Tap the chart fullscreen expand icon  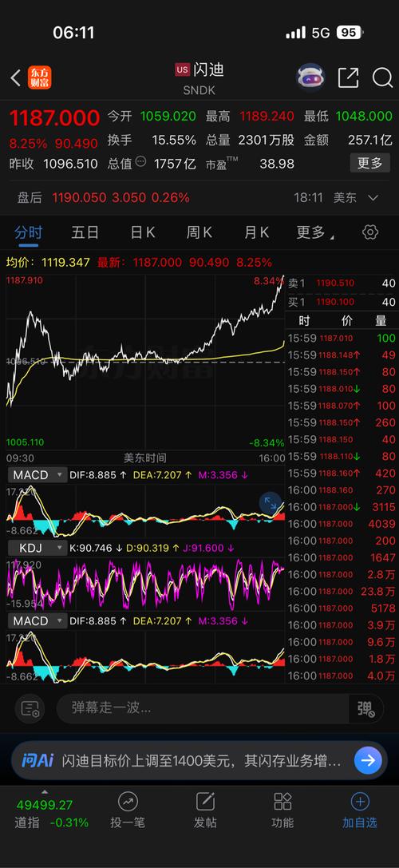(x=270, y=502)
